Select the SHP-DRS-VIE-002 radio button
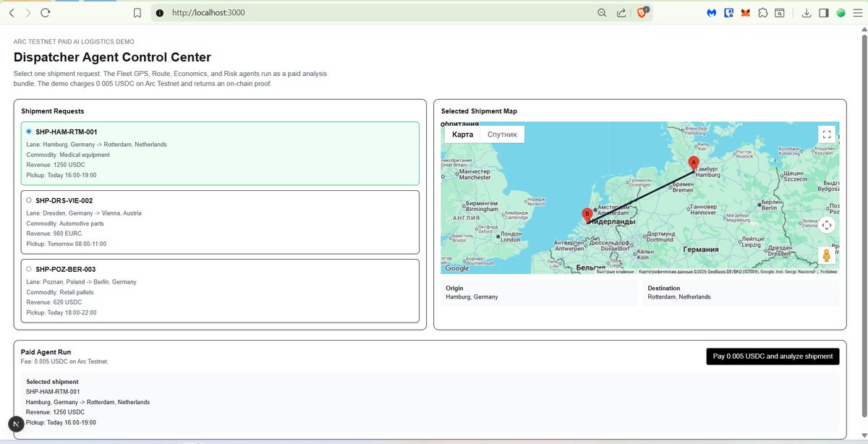 29,200
